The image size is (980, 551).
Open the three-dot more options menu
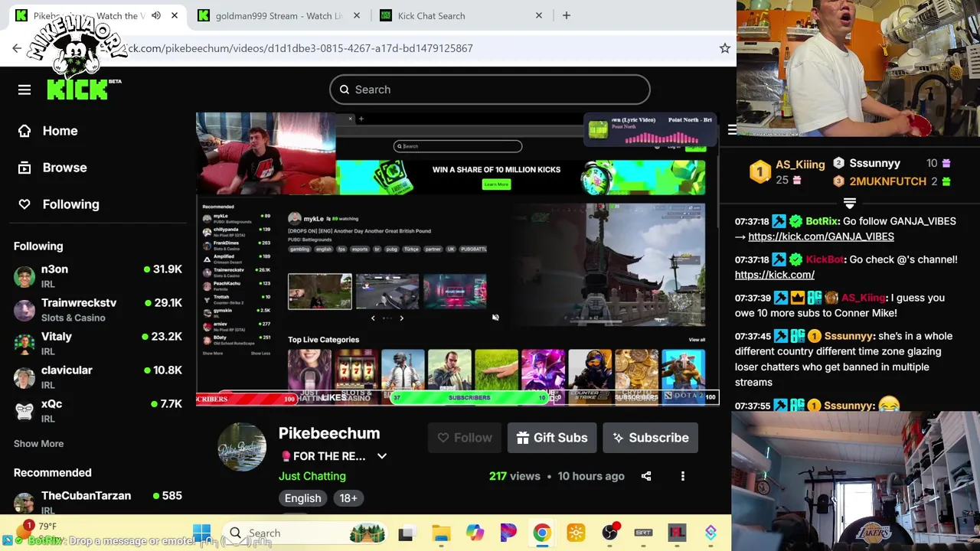pyautogui.click(x=683, y=476)
